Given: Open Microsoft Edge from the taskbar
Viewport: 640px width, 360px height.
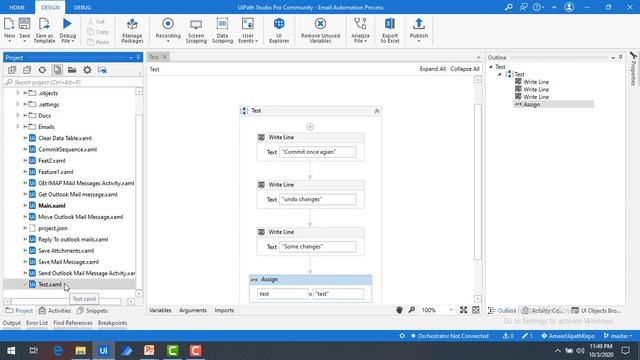Looking at the screenshot, I should point(58,351).
